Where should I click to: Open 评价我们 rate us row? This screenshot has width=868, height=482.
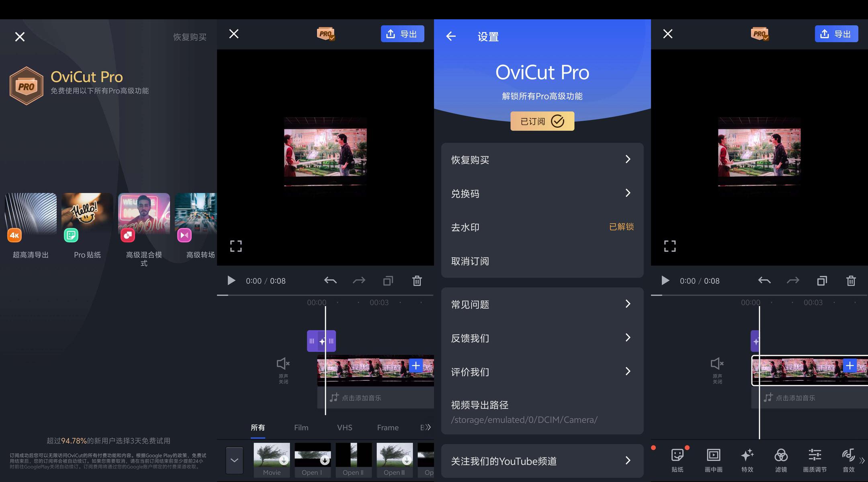(542, 372)
